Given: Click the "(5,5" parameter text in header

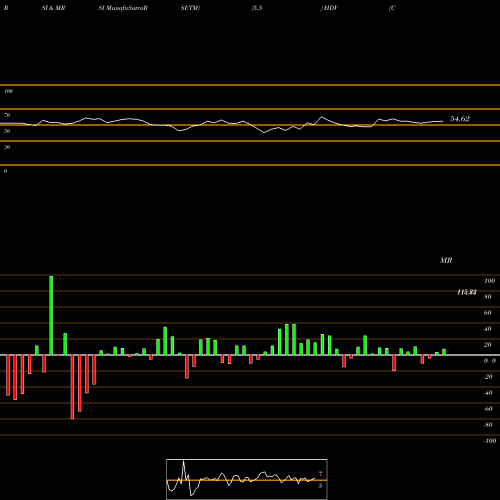Looking at the screenshot, I should (x=257, y=8).
